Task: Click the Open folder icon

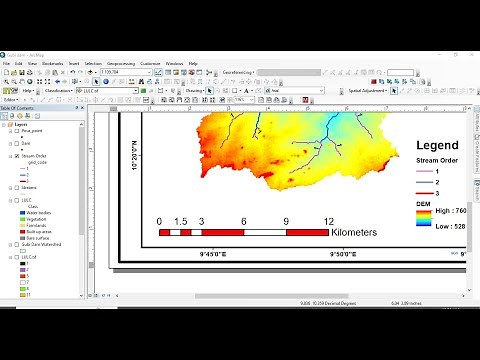Action: click(14, 72)
